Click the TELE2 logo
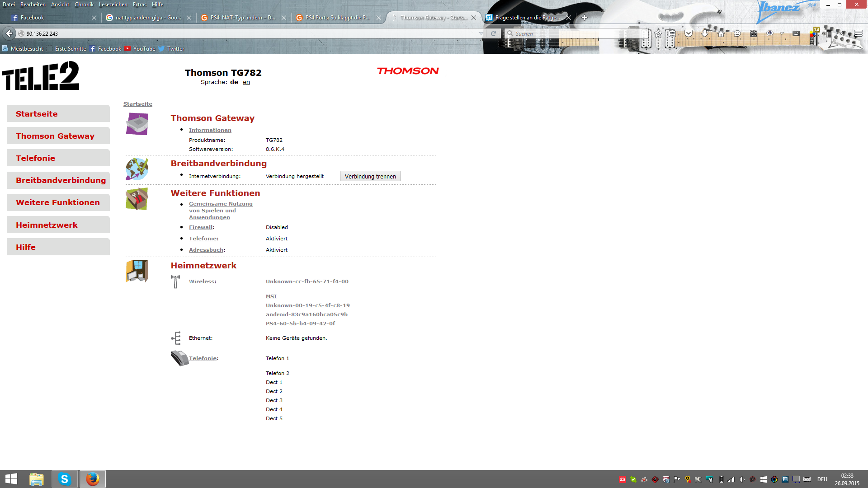 [41, 76]
